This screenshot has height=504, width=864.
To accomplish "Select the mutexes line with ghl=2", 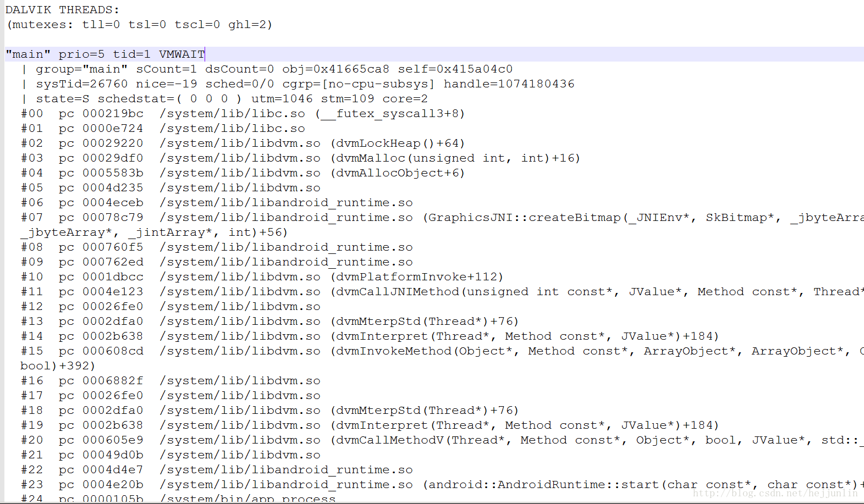I will pyautogui.click(x=139, y=25).
